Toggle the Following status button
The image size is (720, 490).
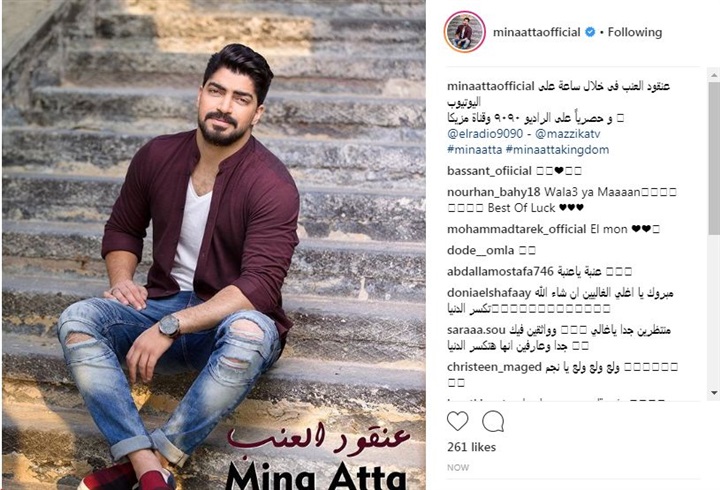635,32
